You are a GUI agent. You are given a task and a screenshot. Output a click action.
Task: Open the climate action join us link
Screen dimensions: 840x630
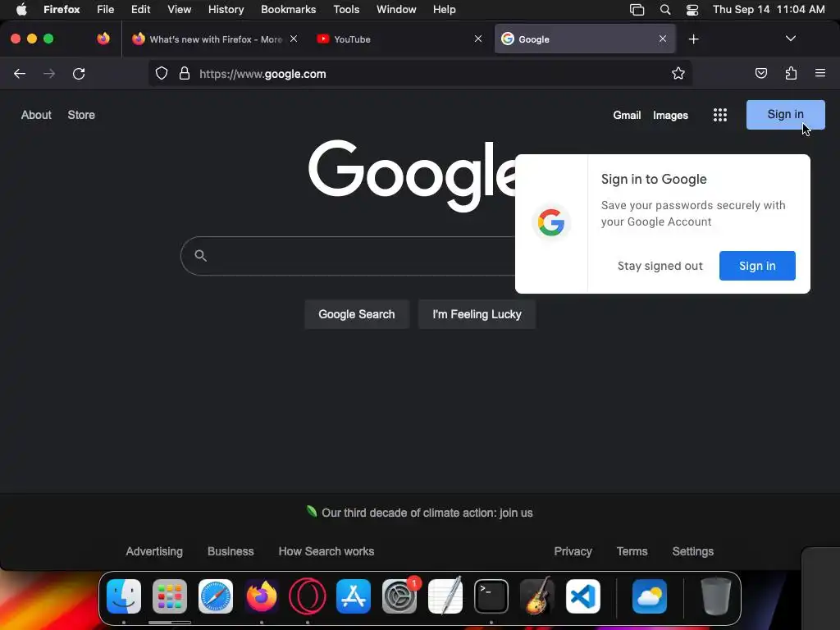(427, 513)
